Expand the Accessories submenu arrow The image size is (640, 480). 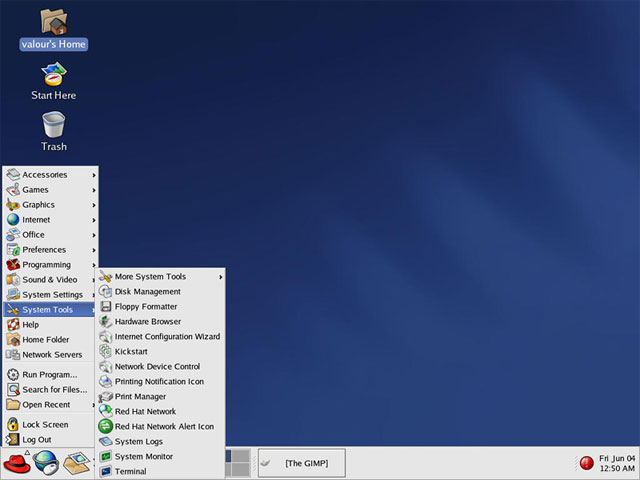(94, 175)
